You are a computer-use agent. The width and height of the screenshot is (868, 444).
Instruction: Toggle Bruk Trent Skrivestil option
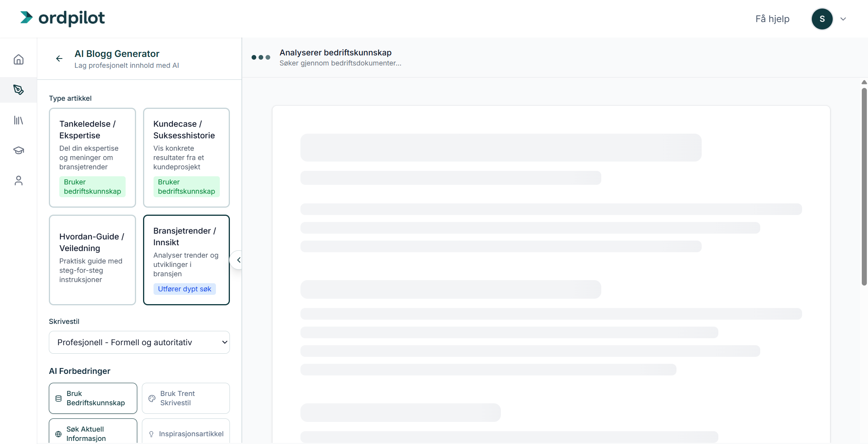pos(186,398)
